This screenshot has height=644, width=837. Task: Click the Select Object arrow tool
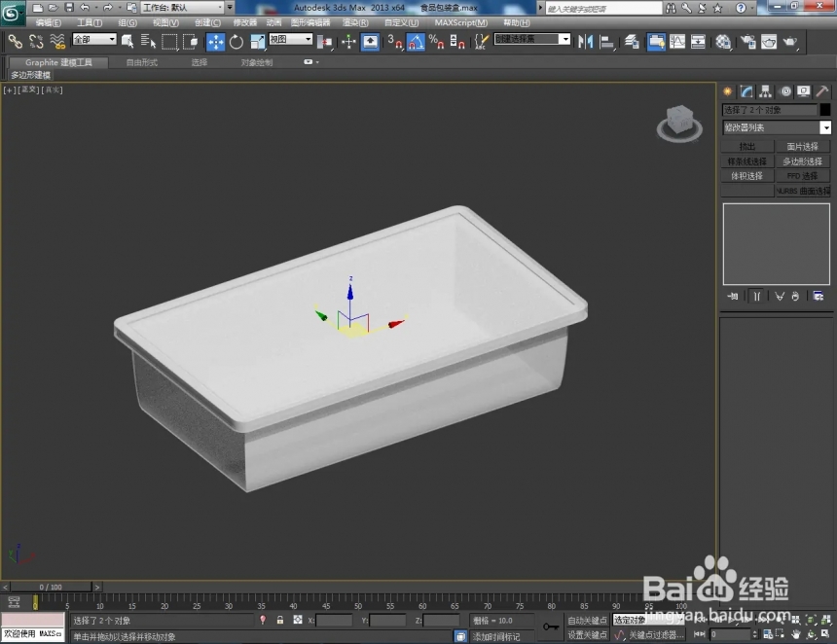pyautogui.click(x=127, y=42)
